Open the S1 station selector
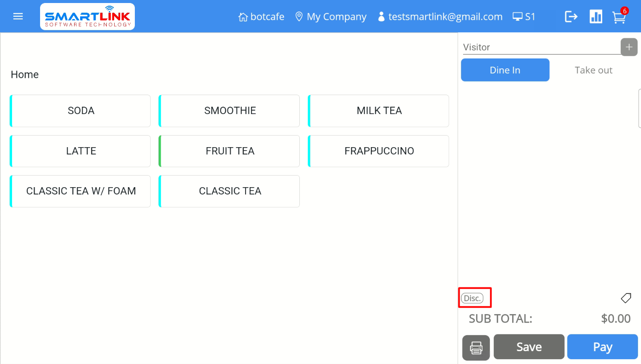641x364 pixels. [524, 17]
